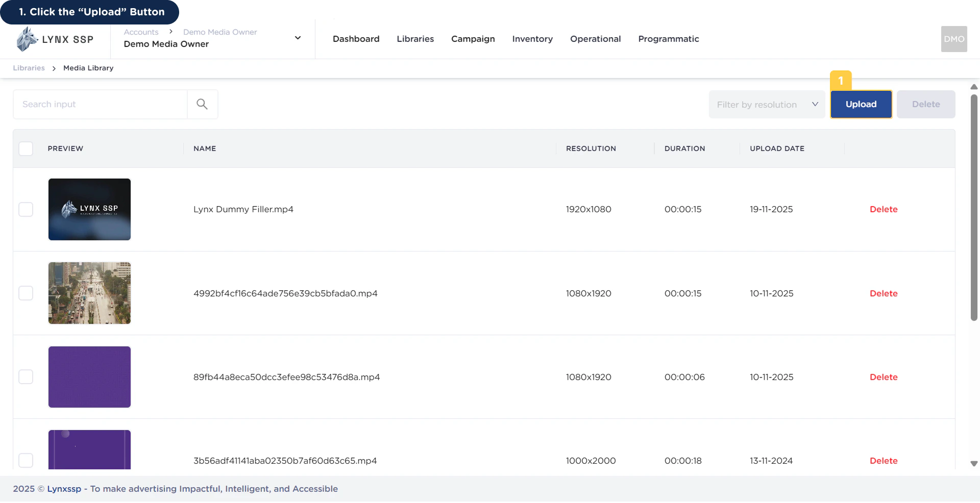The image size is (980, 503).
Task: Click file name Lynx Dummy Filler.mp4
Action: [243, 209]
